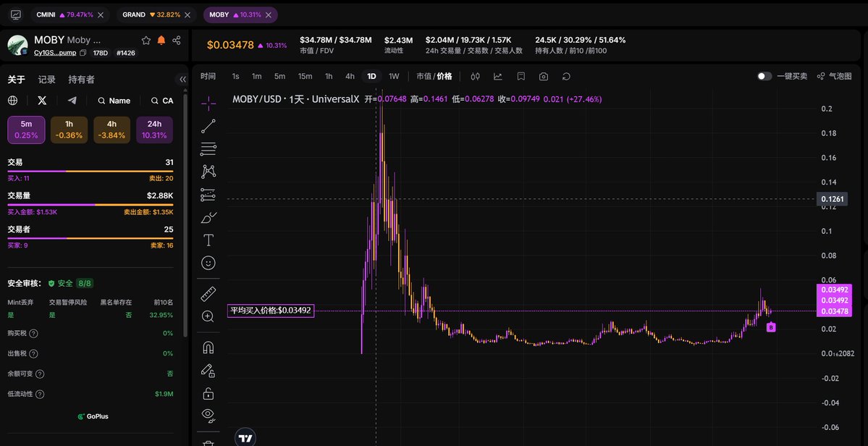Image resolution: width=868 pixels, height=446 pixels.
Task: Click the average buy price label on chart
Action: coord(271,311)
